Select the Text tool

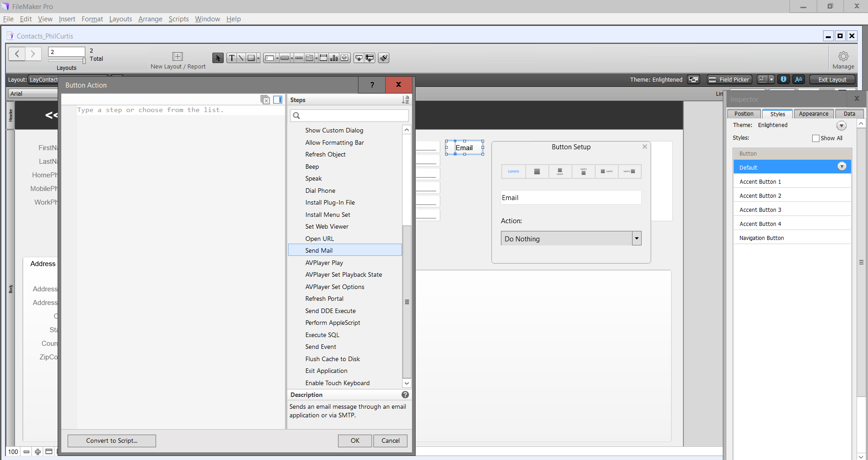(231, 58)
